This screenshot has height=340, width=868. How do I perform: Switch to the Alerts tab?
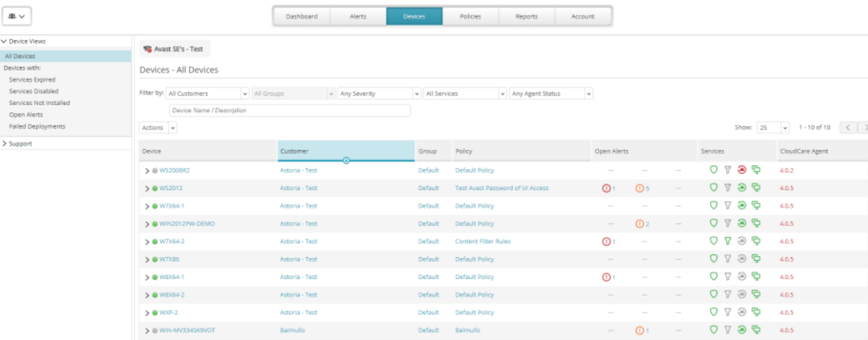coord(358,16)
